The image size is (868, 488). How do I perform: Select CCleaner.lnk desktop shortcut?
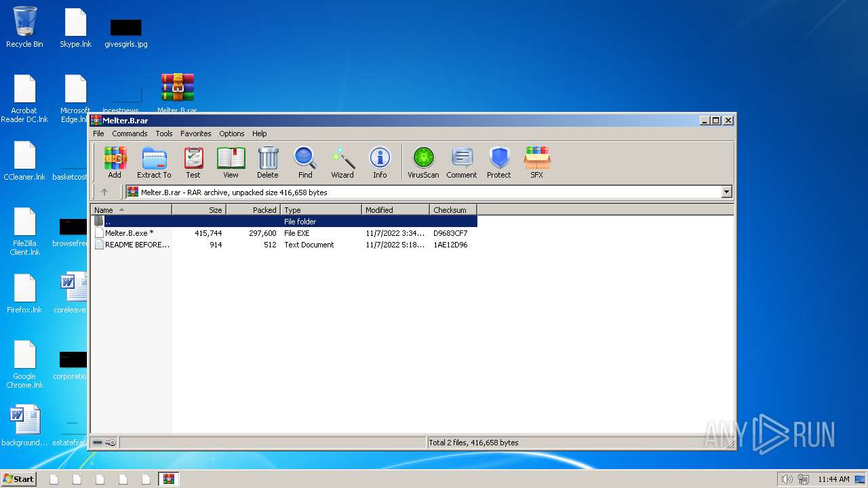24,161
